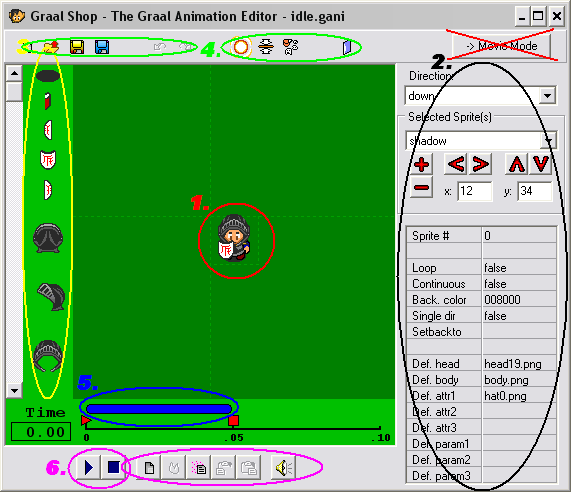
Task: Move sprite down with red down arrow
Action: 540,164
